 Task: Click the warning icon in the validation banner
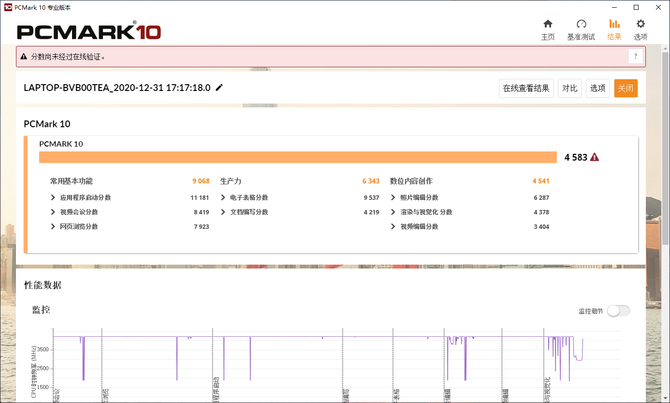(24, 56)
